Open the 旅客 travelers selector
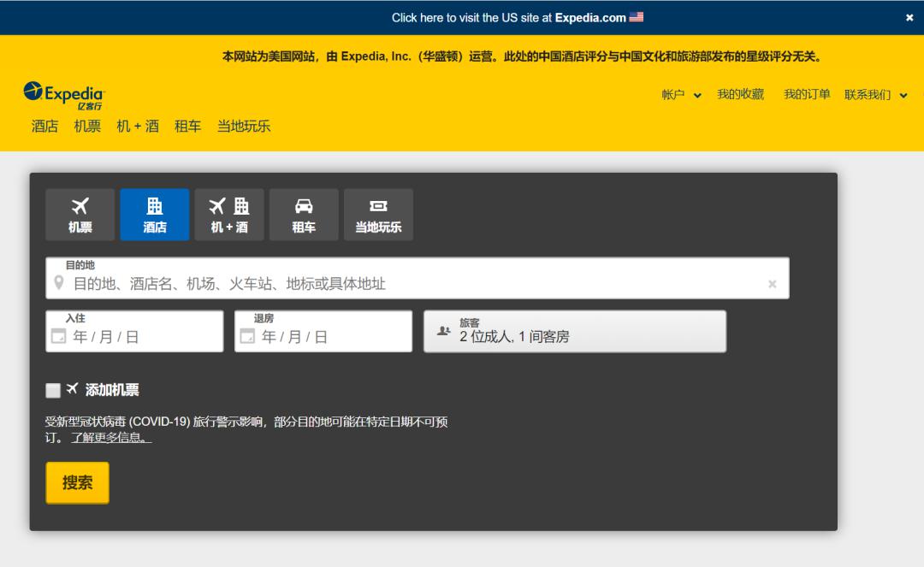 [575, 332]
